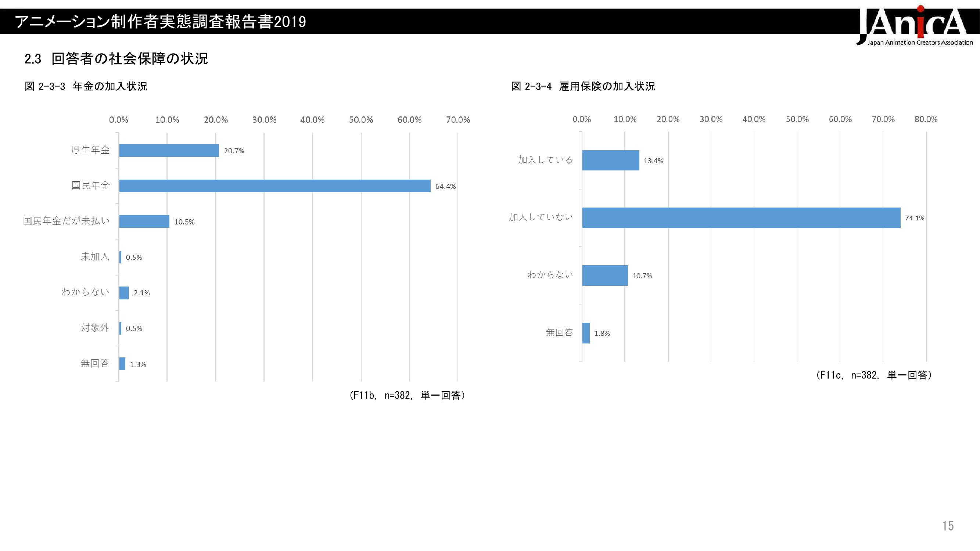Image resolution: width=980 pixels, height=551 pixels.
Task: Click the 厚生年金 category label
Action: pyautogui.click(x=90, y=150)
